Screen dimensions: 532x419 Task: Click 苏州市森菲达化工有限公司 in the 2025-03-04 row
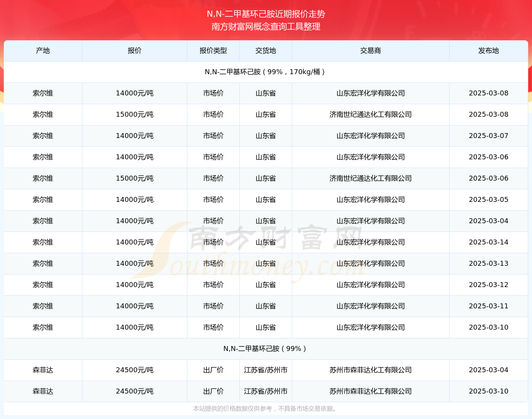tap(370, 370)
